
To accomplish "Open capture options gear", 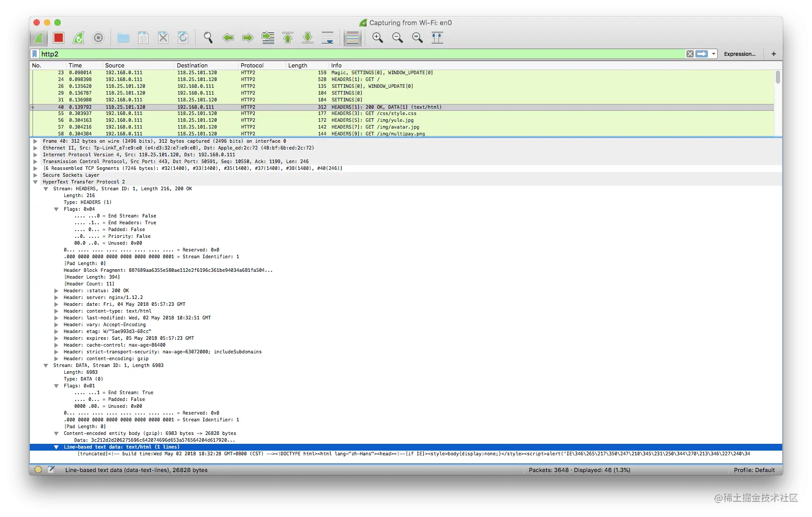I will point(98,38).
